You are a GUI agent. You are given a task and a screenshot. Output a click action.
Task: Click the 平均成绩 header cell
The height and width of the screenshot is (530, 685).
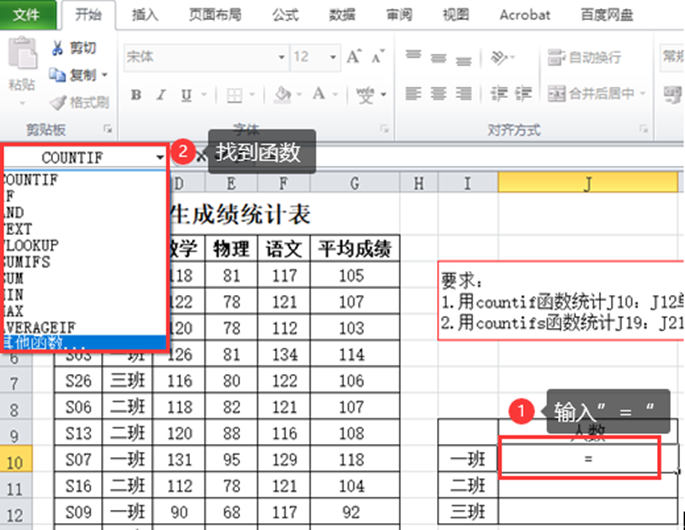point(355,249)
